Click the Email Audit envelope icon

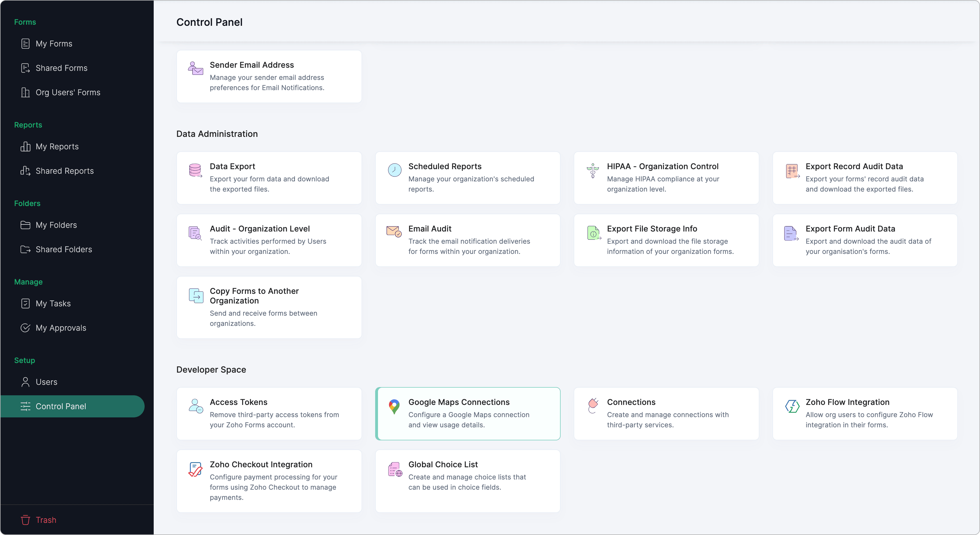394,231
